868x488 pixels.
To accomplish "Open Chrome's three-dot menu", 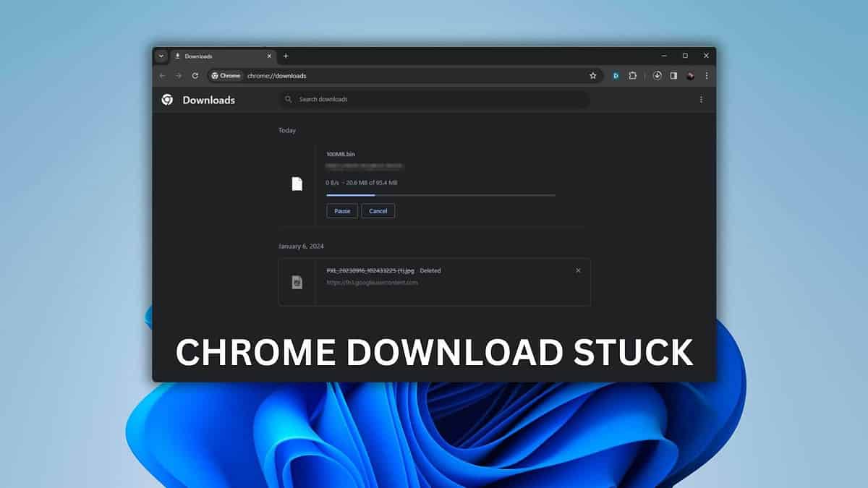I will (x=707, y=75).
